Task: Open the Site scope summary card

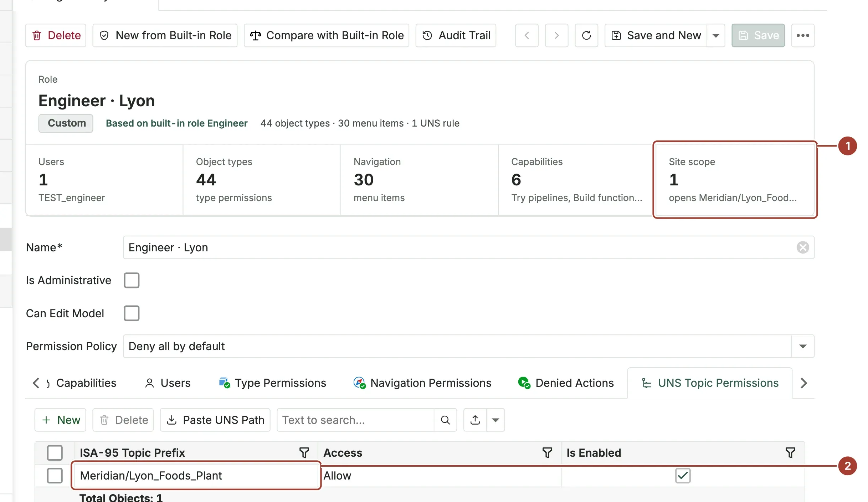Action: point(735,180)
